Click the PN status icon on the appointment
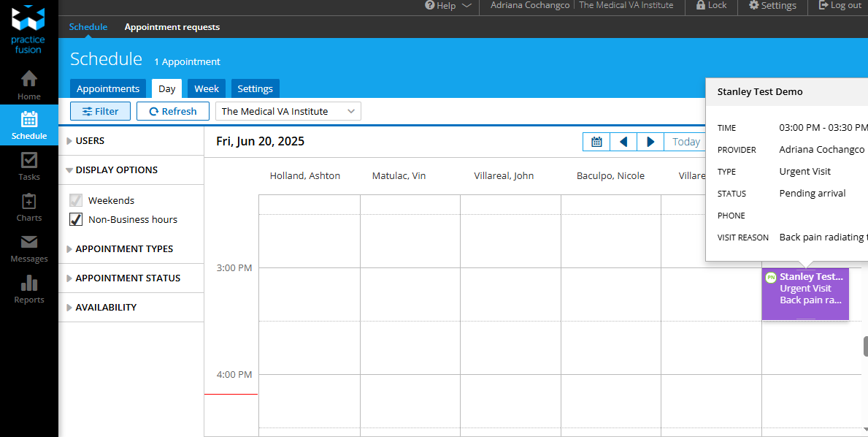868x437 pixels. tap(770, 278)
